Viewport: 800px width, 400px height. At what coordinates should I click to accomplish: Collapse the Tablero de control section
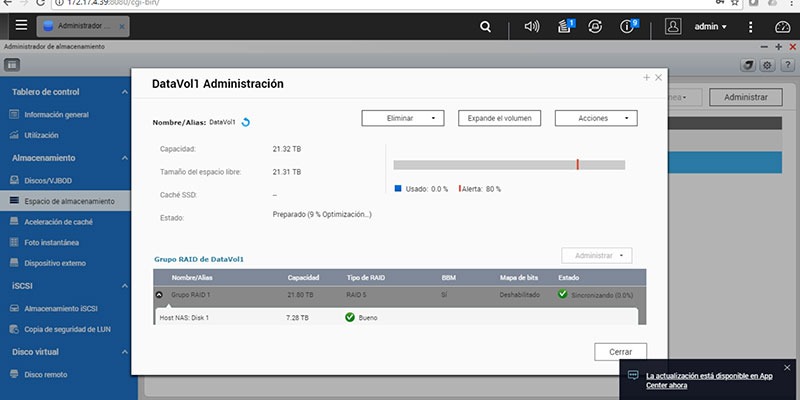(x=124, y=92)
